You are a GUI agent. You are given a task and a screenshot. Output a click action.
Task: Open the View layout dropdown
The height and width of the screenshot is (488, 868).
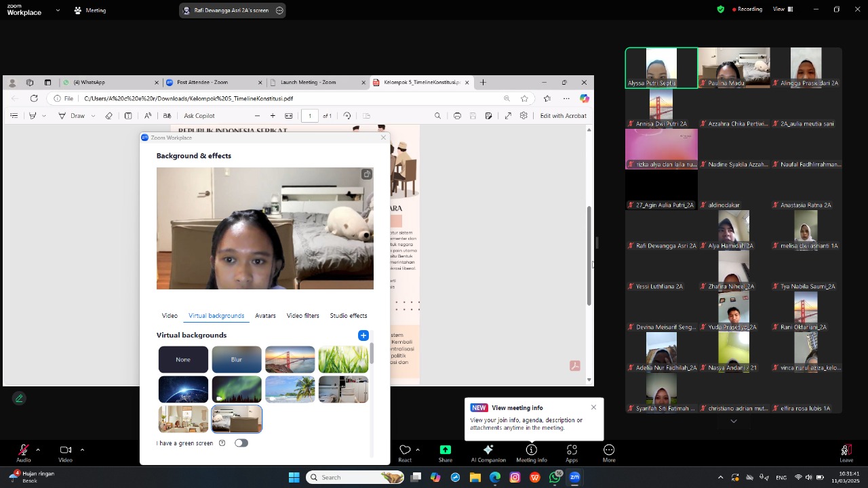click(783, 9)
